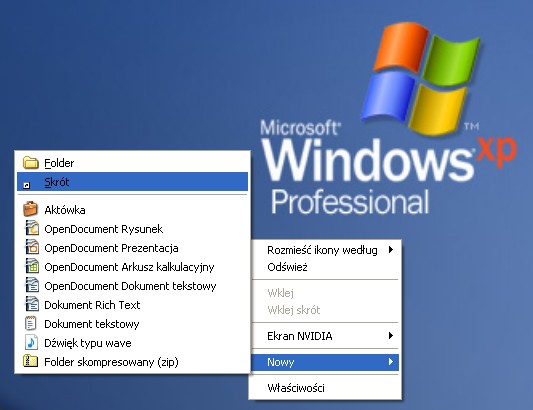Viewport: 533px width, 410px height.
Task: Click the OpenDocument Prezentacja icon
Action: pyautogui.click(x=32, y=247)
